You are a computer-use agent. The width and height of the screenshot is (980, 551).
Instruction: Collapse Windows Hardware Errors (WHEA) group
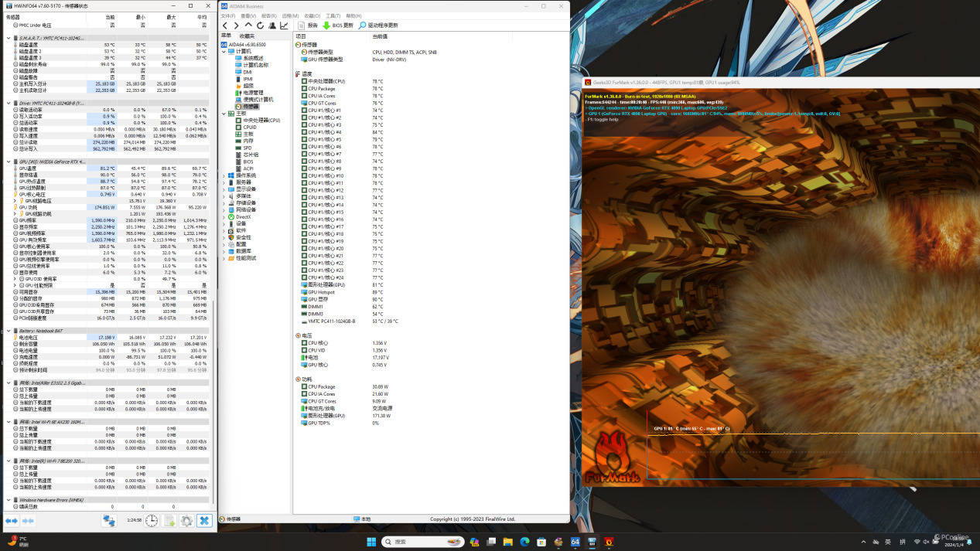point(9,500)
